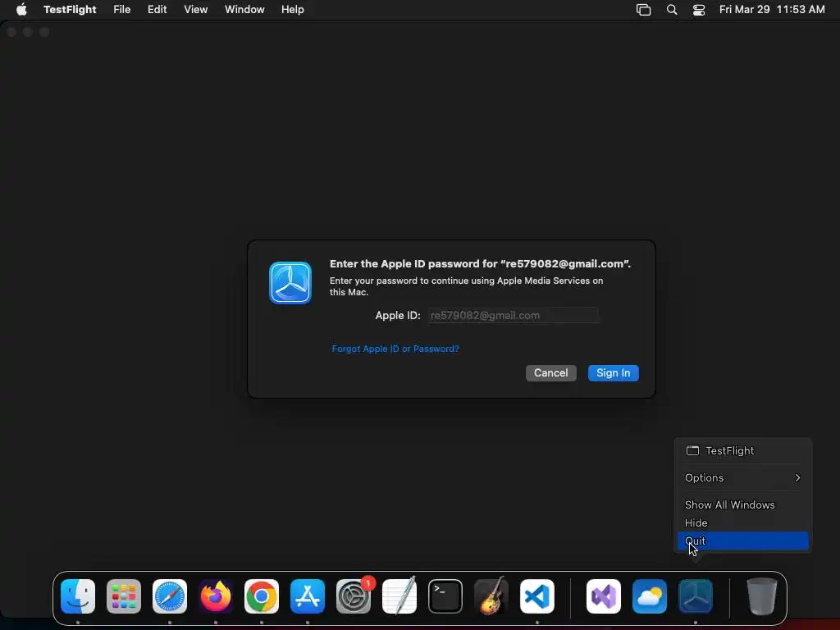Open Visual Studio Code in Dock
Image resolution: width=840 pixels, height=630 pixels.
[x=537, y=596]
